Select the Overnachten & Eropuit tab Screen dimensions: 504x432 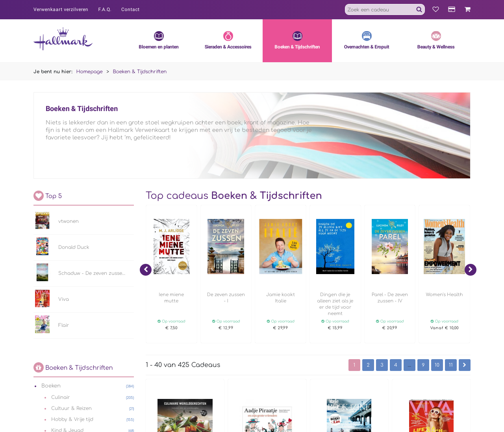pos(367,41)
